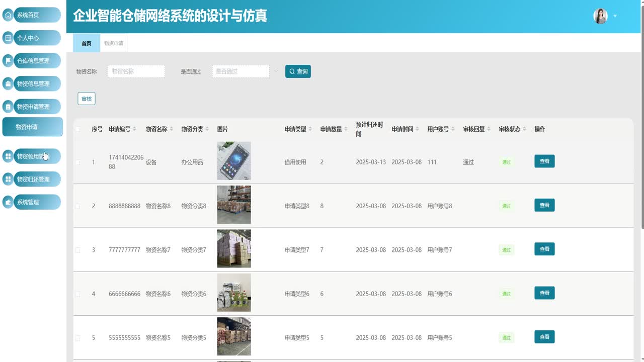This screenshot has height=362, width=644.
Task: Open the user menu arrow next to avatar
Action: 615,16
